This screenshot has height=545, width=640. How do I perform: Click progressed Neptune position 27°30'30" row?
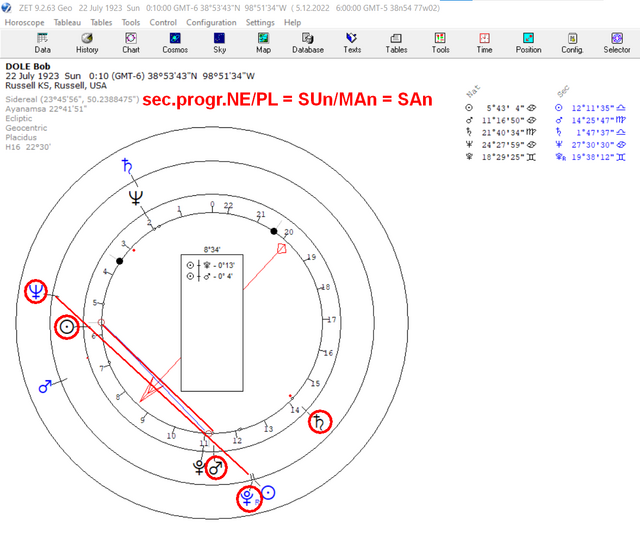click(590, 145)
